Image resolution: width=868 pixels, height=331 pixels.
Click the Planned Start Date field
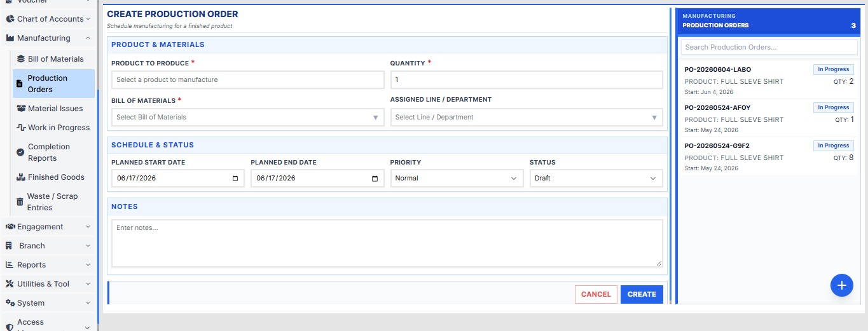click(177, 179)
